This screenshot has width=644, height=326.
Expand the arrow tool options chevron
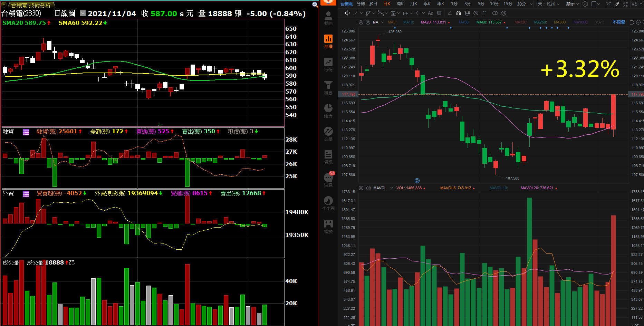point(423,13)
